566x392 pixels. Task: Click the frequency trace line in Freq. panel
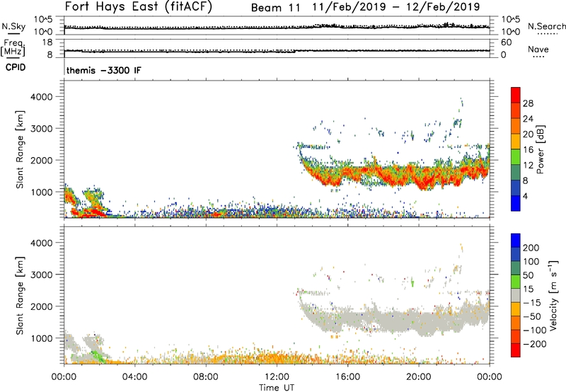277,51
